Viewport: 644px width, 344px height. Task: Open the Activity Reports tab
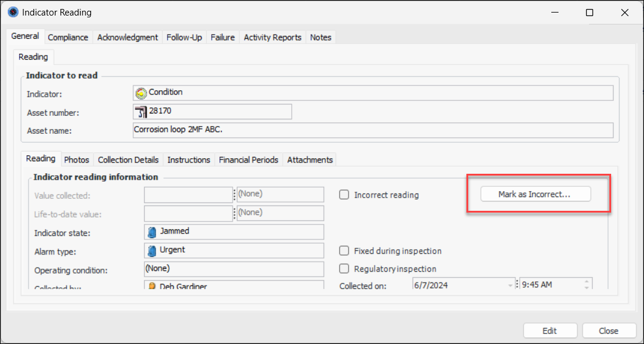(273, 37)
